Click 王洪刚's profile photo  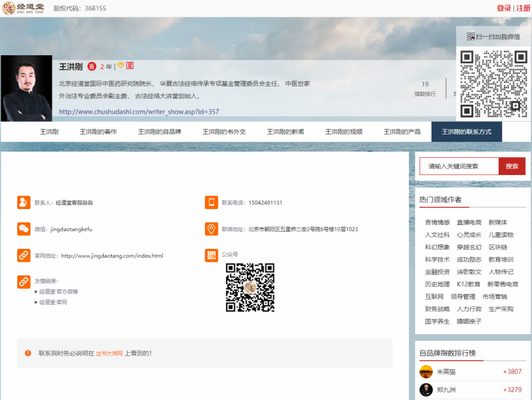tap(26, 88)
